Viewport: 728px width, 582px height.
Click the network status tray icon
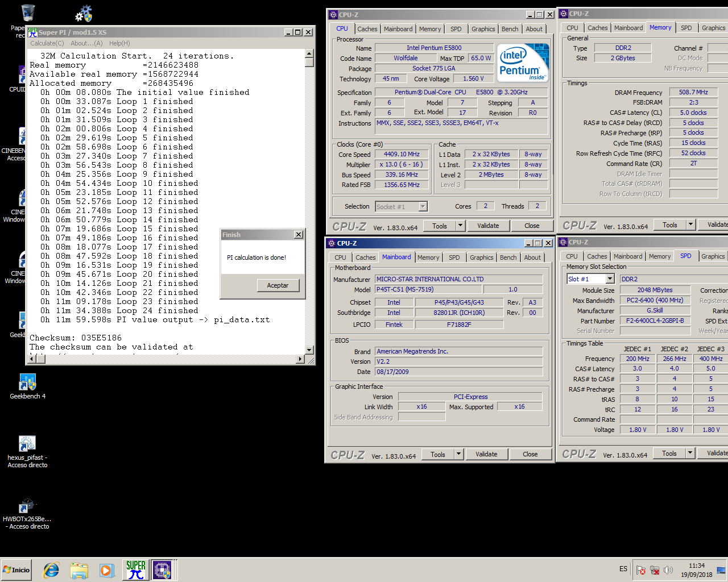655,570
